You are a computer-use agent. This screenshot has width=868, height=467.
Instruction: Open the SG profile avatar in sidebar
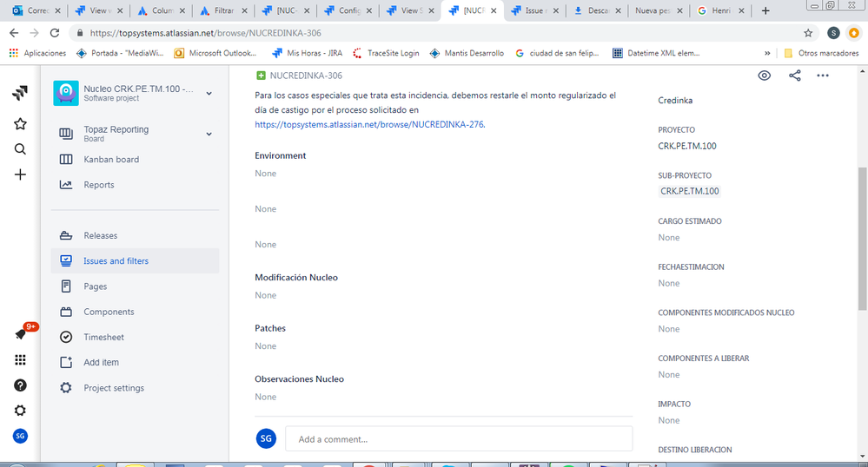tap(20, 436)
